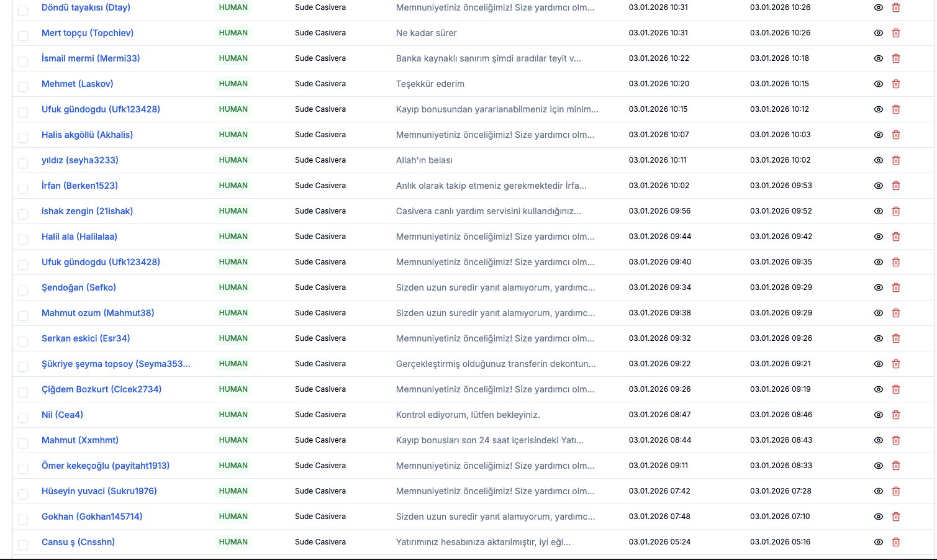Image resolution: width=937 pixels, height=560 pixels.
Task: Open Çiğdem Bozkurt (Cicek2734) link
Action: pos(101,389)
